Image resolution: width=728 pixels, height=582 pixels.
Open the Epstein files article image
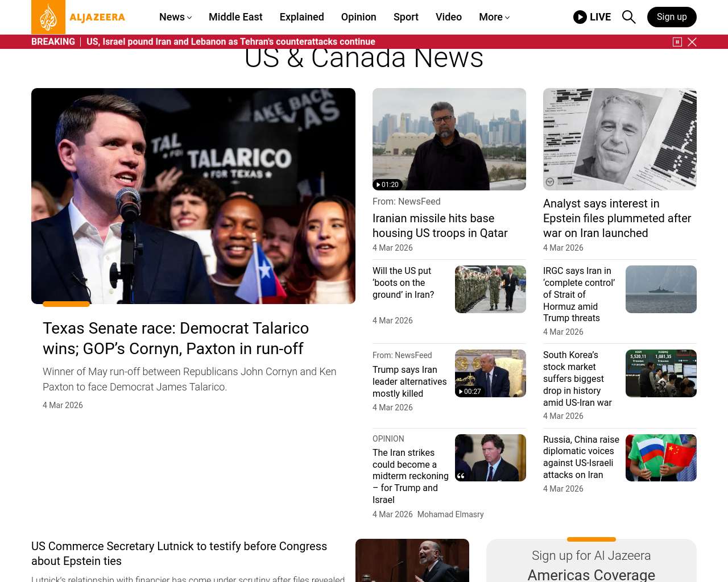(619, 139)
